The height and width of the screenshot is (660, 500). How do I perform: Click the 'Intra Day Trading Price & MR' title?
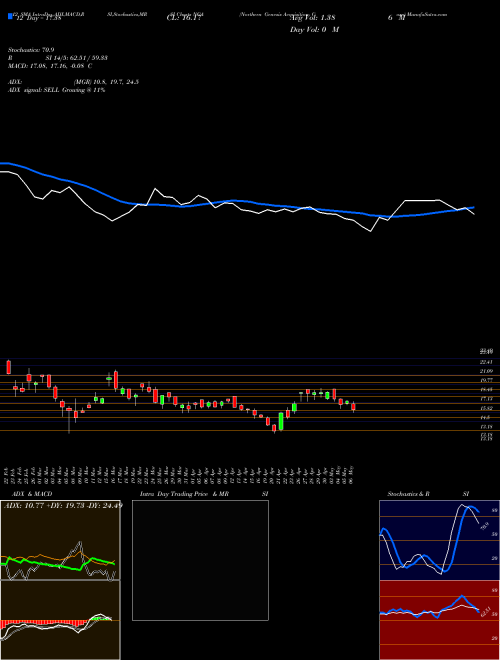click(x=185, y=494)
